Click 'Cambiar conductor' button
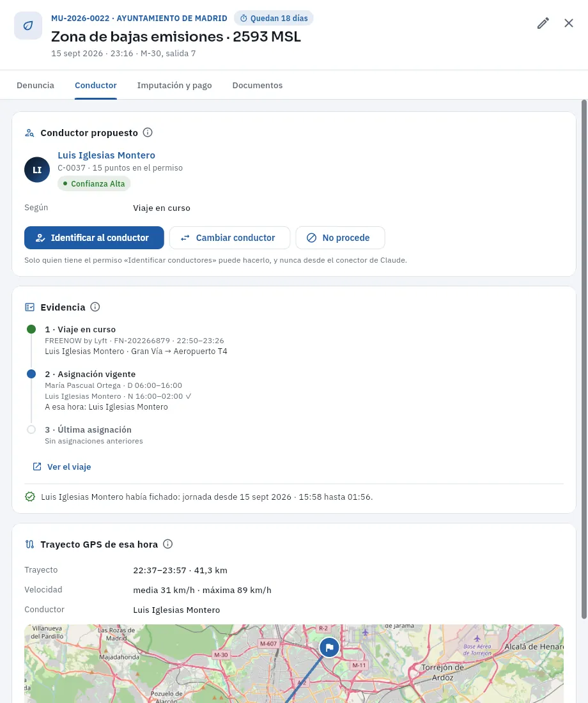This screenshot has height=703, width=588. pos(229,238)
